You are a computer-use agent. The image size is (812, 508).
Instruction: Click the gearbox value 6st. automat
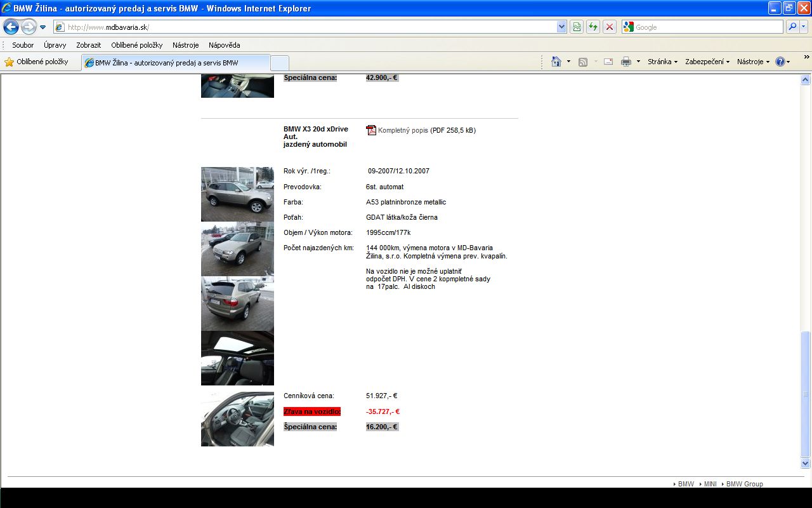click(x=385, y=187)
